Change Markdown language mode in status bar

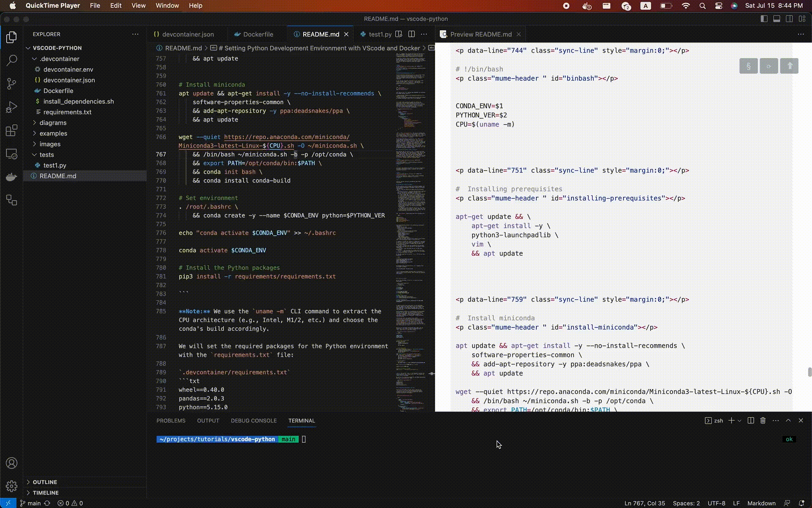point(761,503)
